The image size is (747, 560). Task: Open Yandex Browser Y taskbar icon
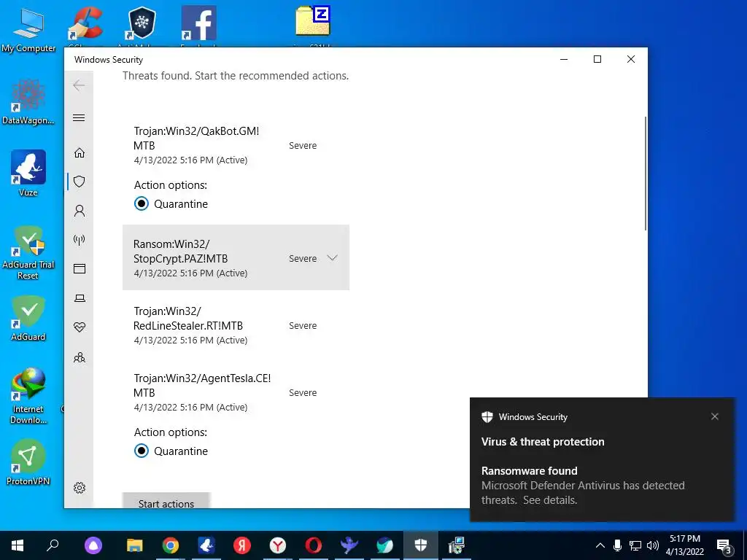click(x=278, y=545)
